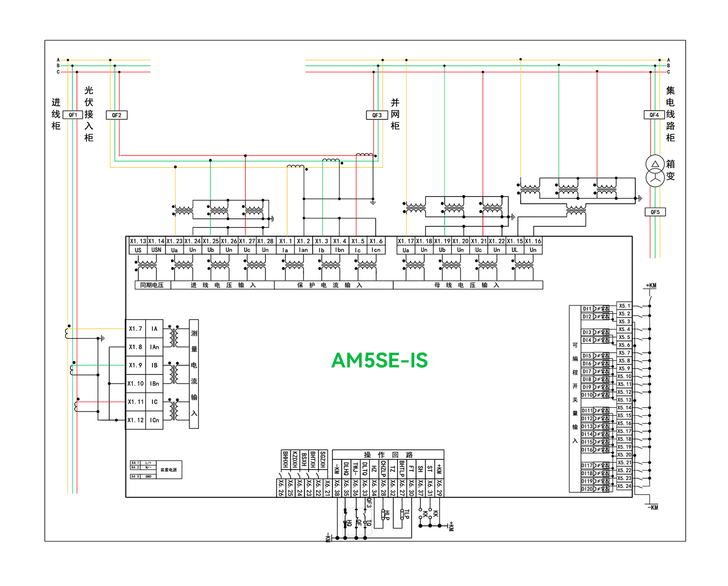Image resolution: width=728 pixels, height=586 pixels.
Task: Click the QF1 breaker symbol
Action: (73, 115)
